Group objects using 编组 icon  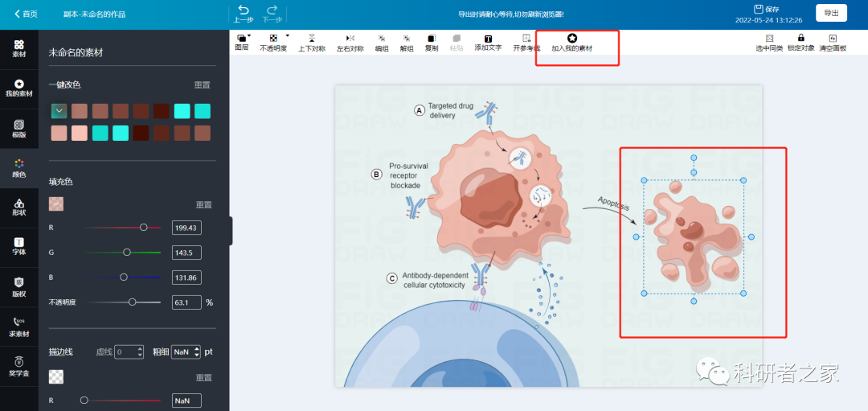tap(382, 39)
